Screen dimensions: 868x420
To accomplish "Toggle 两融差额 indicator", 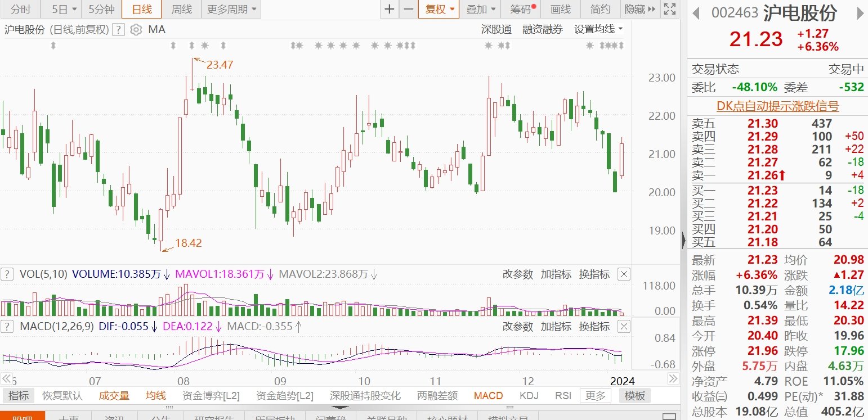I will pos(437,396).
